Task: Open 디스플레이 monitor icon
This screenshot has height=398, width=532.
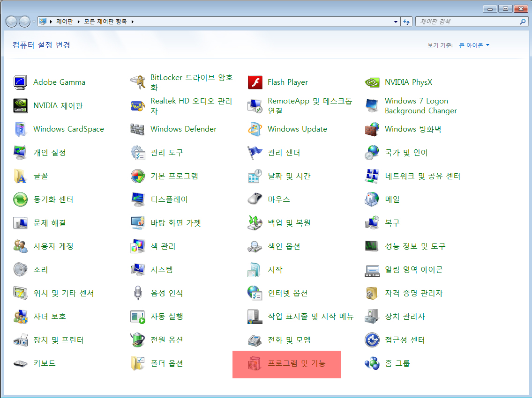Action: (x=138, y=199)
